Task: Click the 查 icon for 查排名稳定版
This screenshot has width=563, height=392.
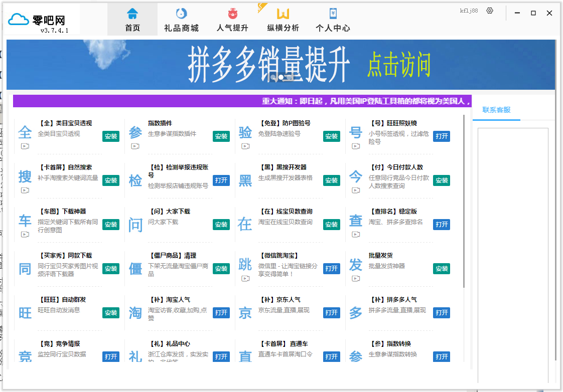Action: [x=356, y=221]
